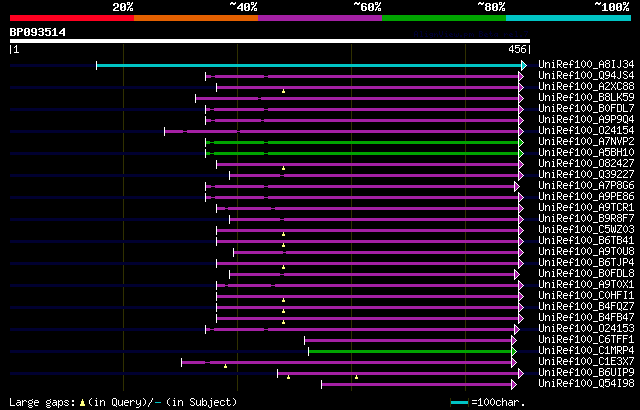Click the purple alignment bar for Q54I98
The height and width of the screenshot is (410, 640).
coord(417,385)
